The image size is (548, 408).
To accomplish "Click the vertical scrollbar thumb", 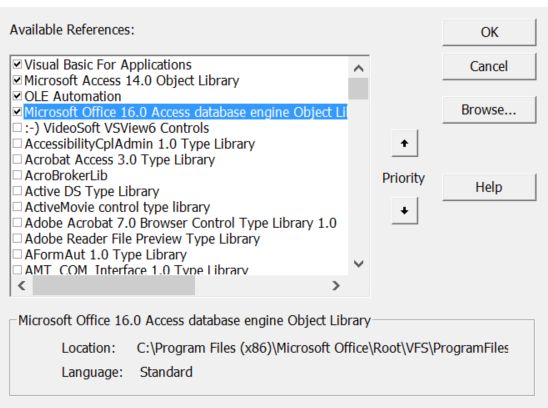I will click(358, 88).
